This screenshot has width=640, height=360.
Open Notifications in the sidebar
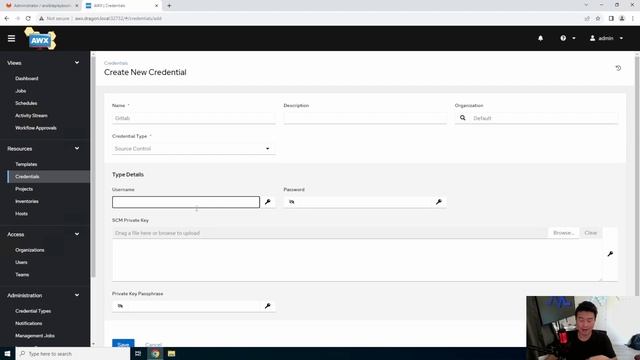coord(29,323)
